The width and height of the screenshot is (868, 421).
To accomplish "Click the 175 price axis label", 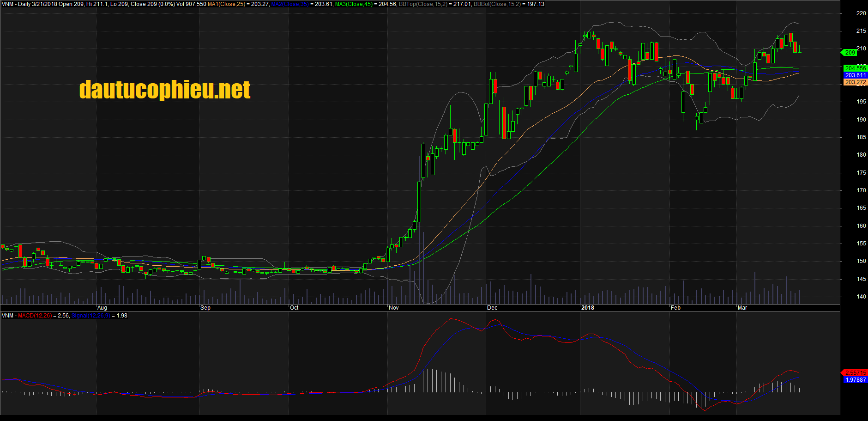I will point(861,173).
